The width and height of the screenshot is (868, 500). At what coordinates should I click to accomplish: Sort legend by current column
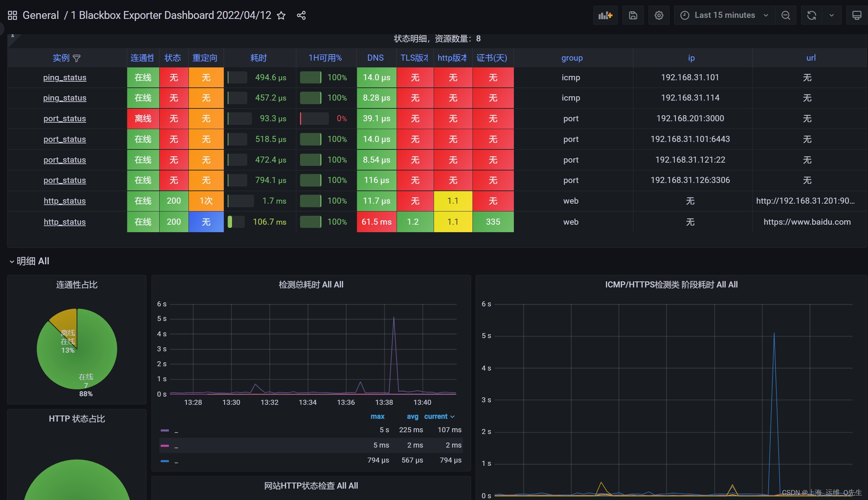tap(439, 417)
